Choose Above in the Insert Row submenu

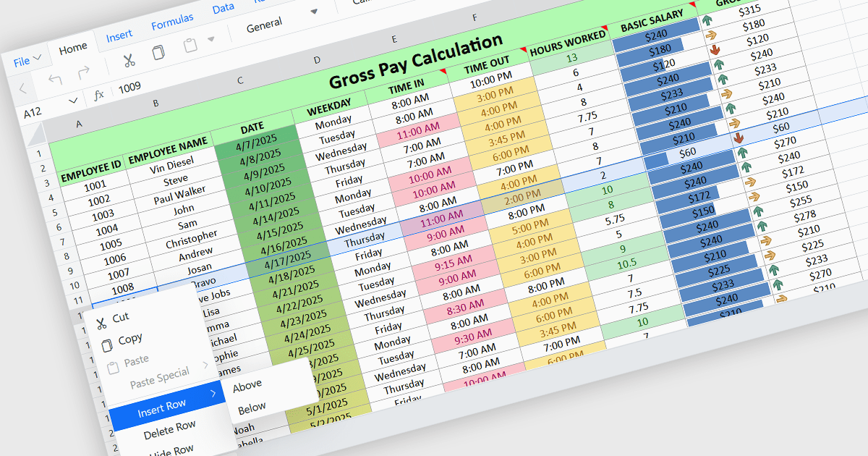point(247,385)
